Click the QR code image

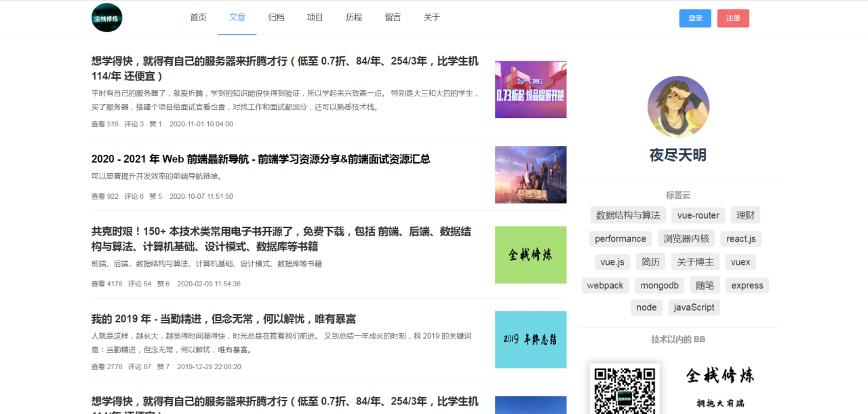625,389
